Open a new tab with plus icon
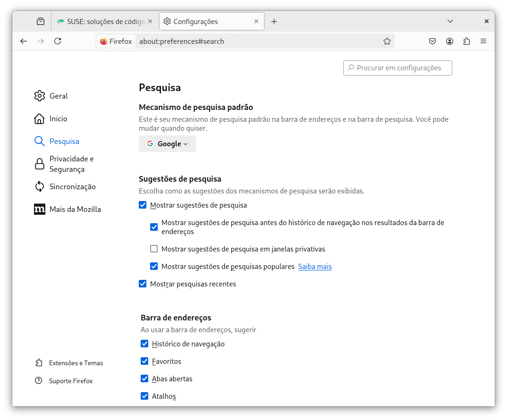The height and width of the screenshot is (420, 507). (x=274, y=21)
